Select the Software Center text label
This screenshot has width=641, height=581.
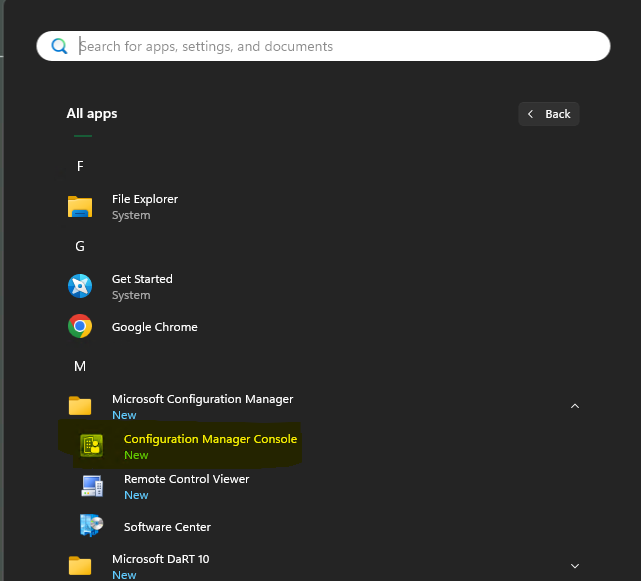(167, 527)
